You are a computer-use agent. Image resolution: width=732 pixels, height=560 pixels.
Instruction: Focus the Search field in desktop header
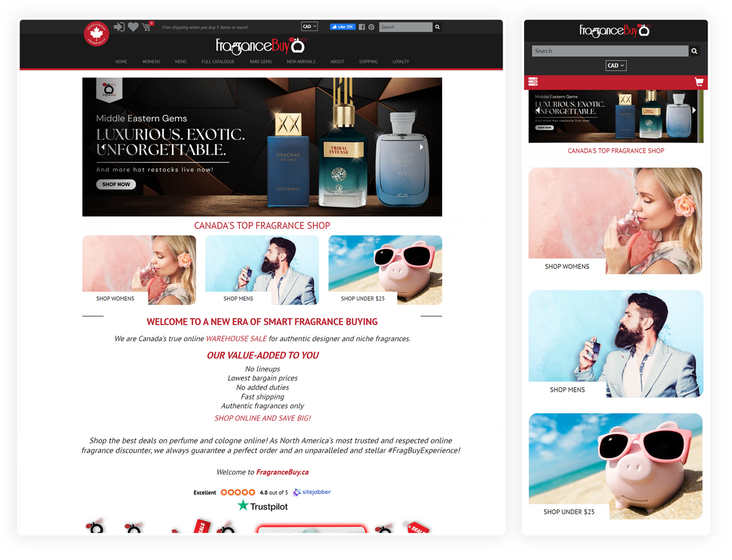pyautogui.click(x=406, y=27)
